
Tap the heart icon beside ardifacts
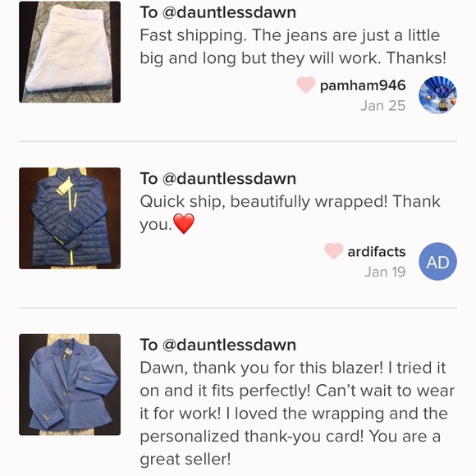tap(334, 251)
